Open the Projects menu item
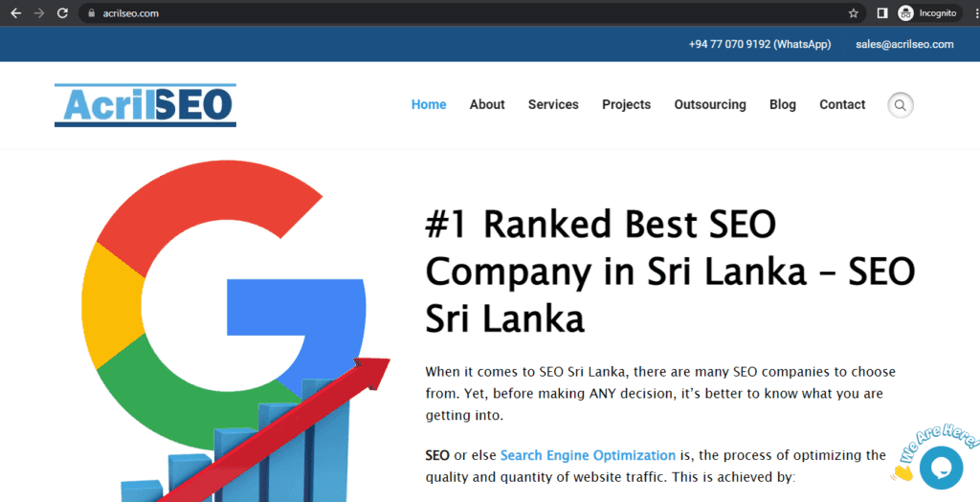This screenshot has width=980, height=502. 626,104
